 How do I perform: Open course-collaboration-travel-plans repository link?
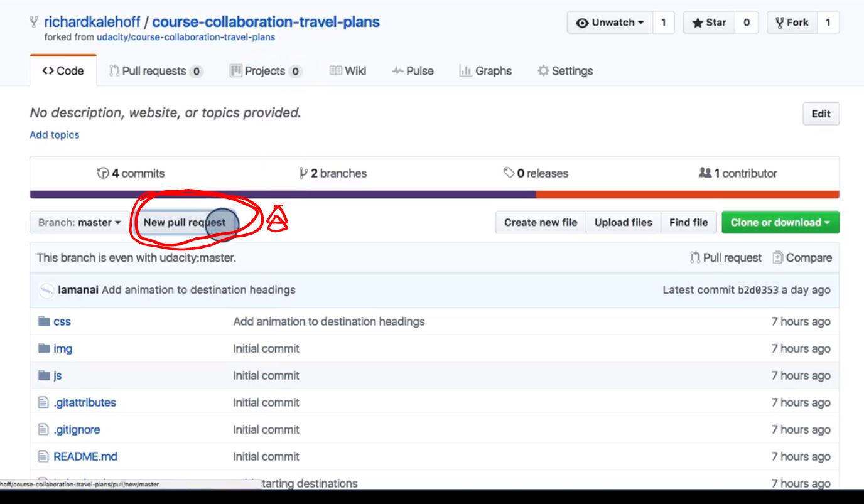pos(266,22)
